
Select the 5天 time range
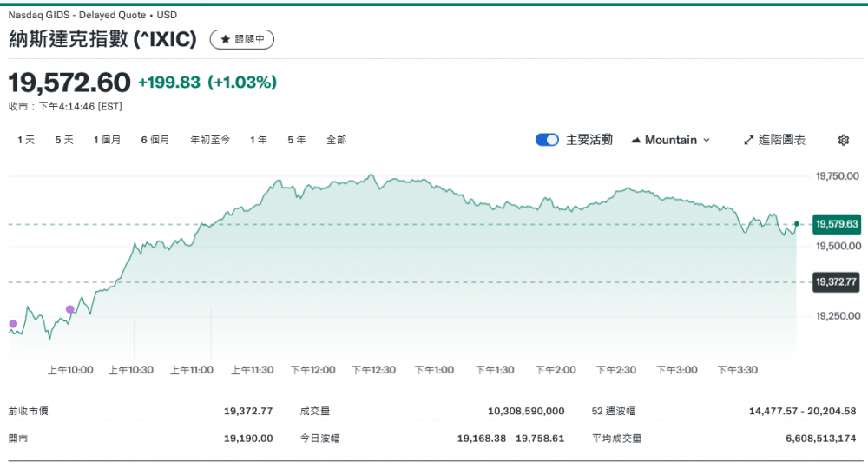point(64,140)
